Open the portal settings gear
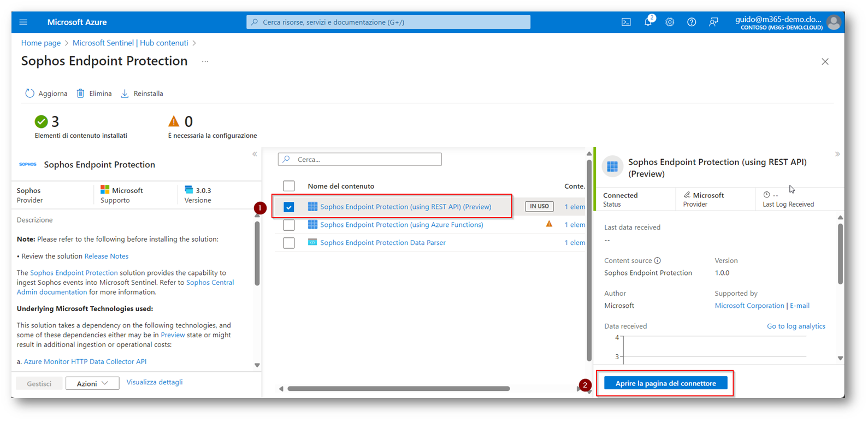This screenshot has height=421, width=868. 670,22
